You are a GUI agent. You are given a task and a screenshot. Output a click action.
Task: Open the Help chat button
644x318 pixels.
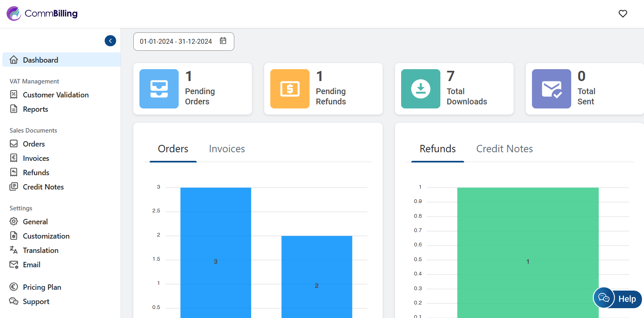(x=618, y=298)
